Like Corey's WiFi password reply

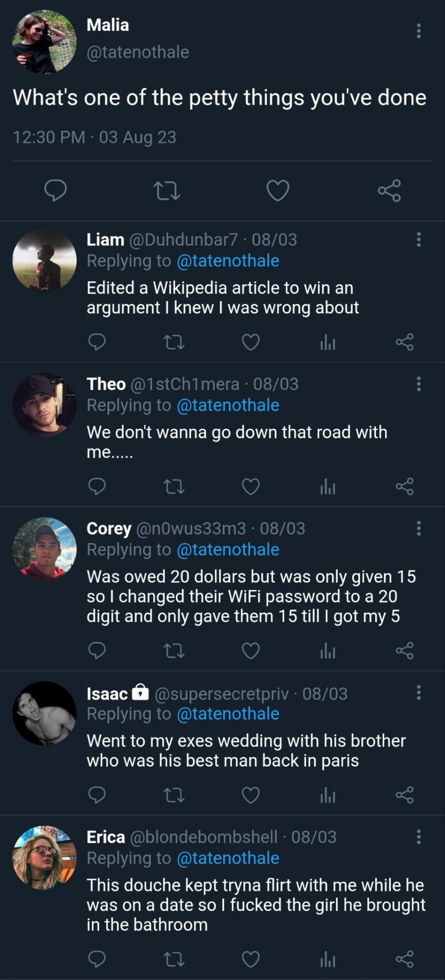click(x=250, y=651)
